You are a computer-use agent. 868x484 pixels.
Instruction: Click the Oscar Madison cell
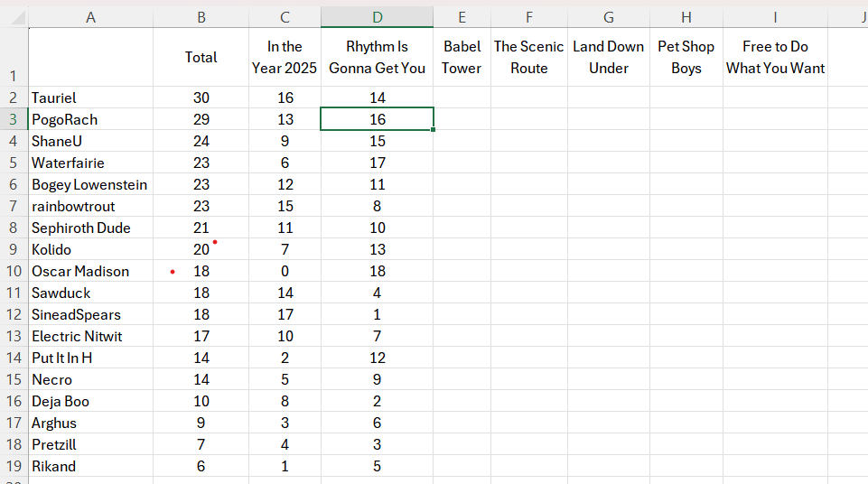[91, 271]
